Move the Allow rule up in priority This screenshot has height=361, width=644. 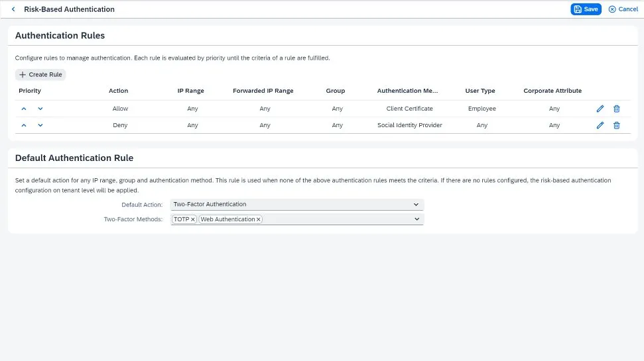pos(24,109)
